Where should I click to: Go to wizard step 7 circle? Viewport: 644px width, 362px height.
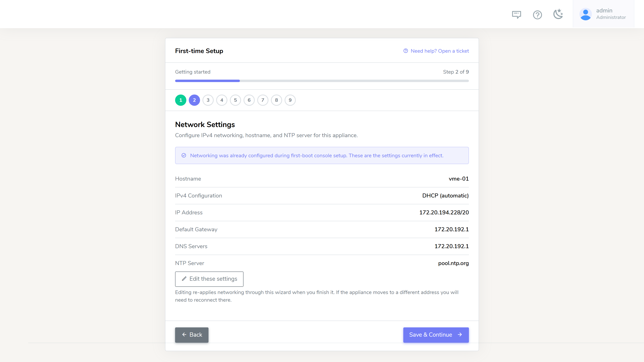pyautogui.click(x=263, y=100)
